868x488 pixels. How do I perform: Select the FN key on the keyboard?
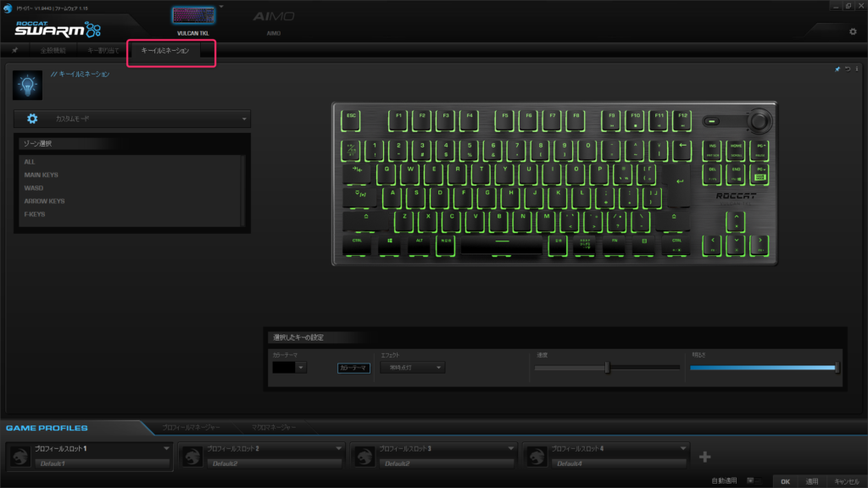coord(615,245)
